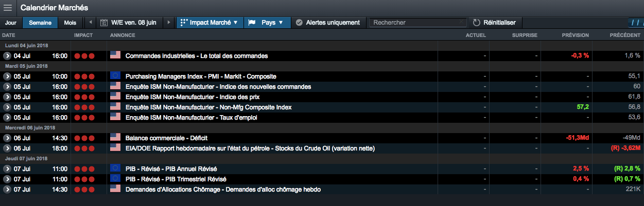Screen dimensions: 644x206
Task: Click the Rechercher search field
Action: [417, 23]
